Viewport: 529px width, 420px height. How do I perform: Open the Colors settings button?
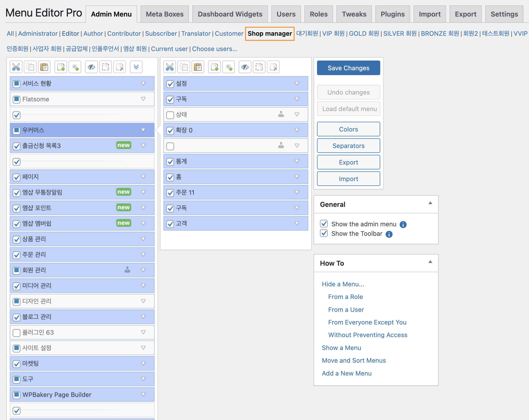(x=348, y=129)
